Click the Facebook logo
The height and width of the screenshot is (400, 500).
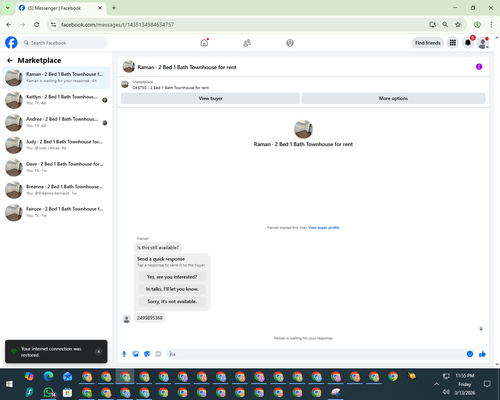[11, 43]
